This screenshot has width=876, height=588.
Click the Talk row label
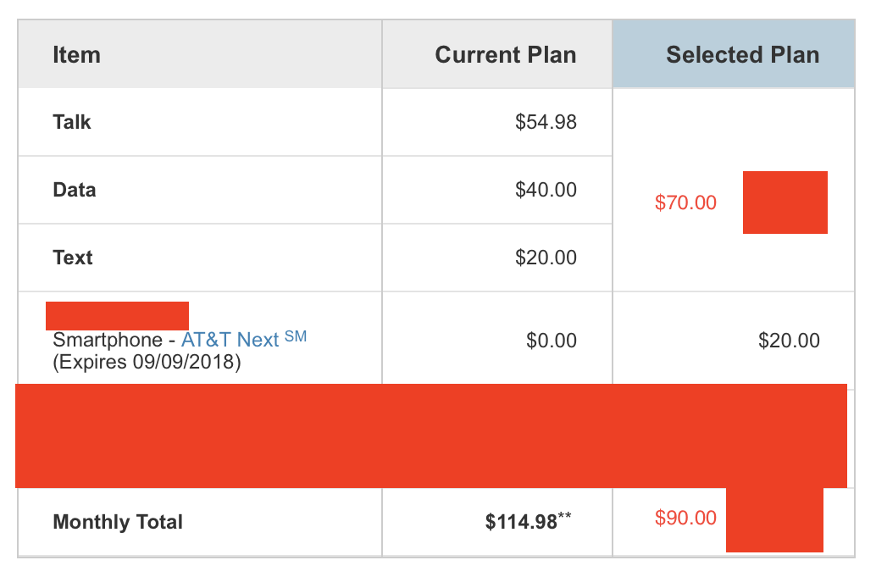point(72,122)
